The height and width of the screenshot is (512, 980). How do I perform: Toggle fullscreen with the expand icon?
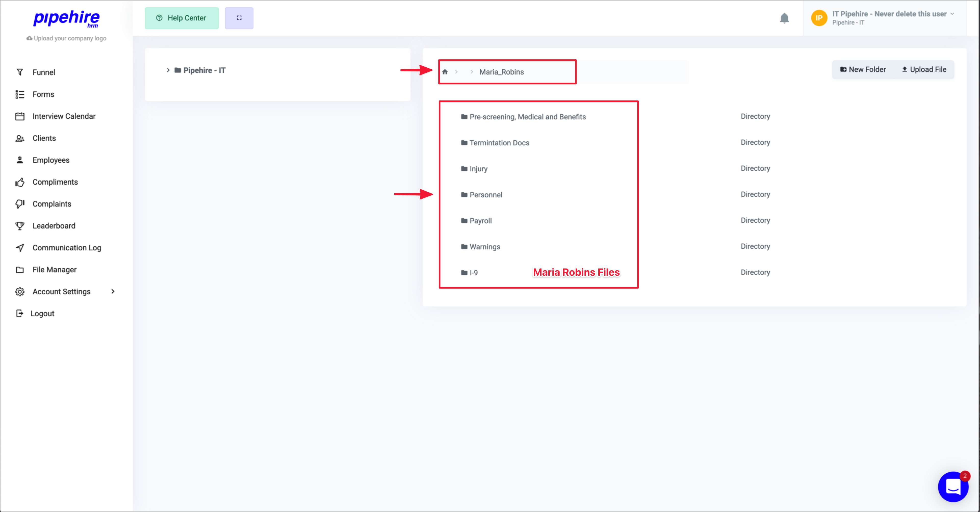tap(239, 18)
